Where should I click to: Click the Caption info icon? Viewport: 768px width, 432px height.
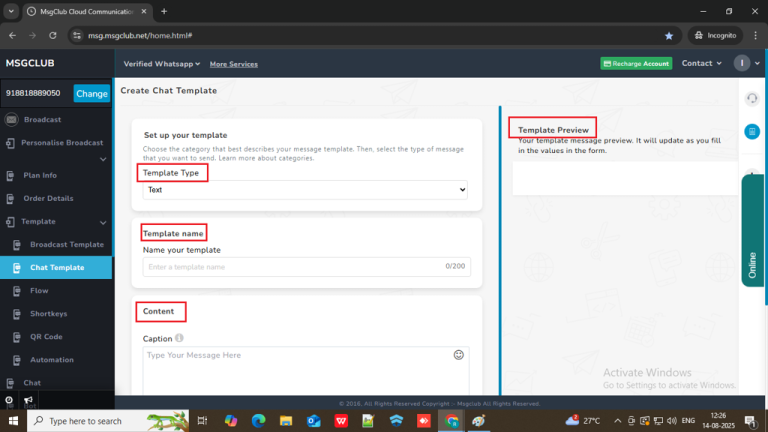coord(179,339)
